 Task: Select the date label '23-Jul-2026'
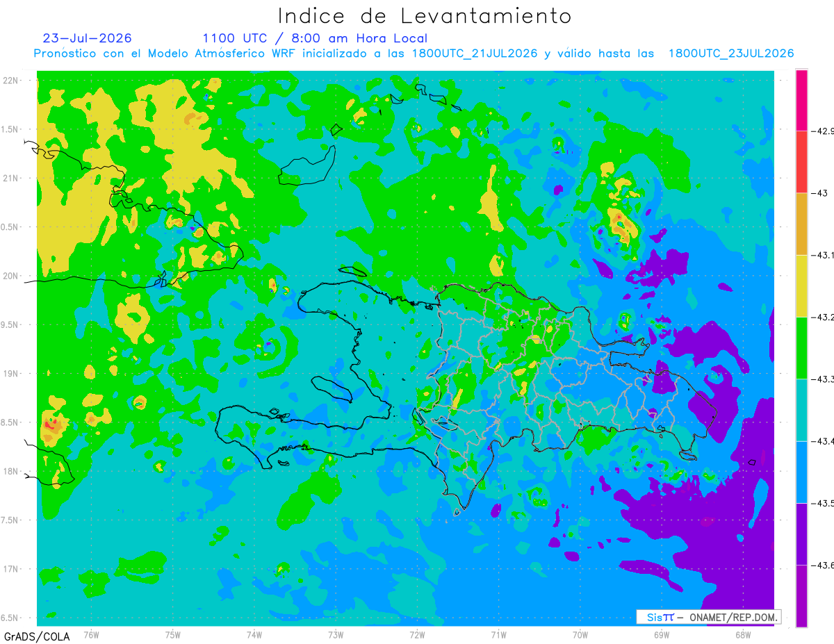click(x=88, y=38)
